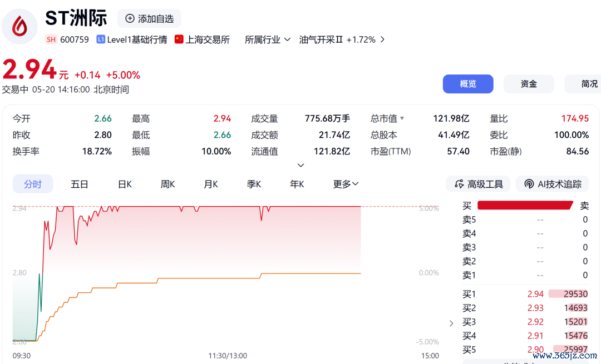Open 上海交易所 exchange link
Image resolution: width=601 pixels, height=364 pixels.
208,39
